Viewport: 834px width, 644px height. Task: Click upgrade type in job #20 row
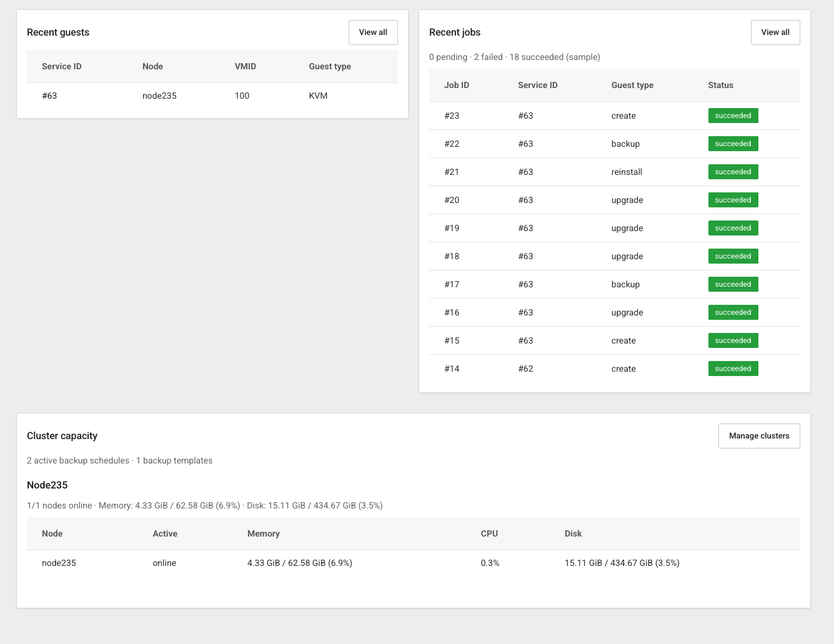627,200
